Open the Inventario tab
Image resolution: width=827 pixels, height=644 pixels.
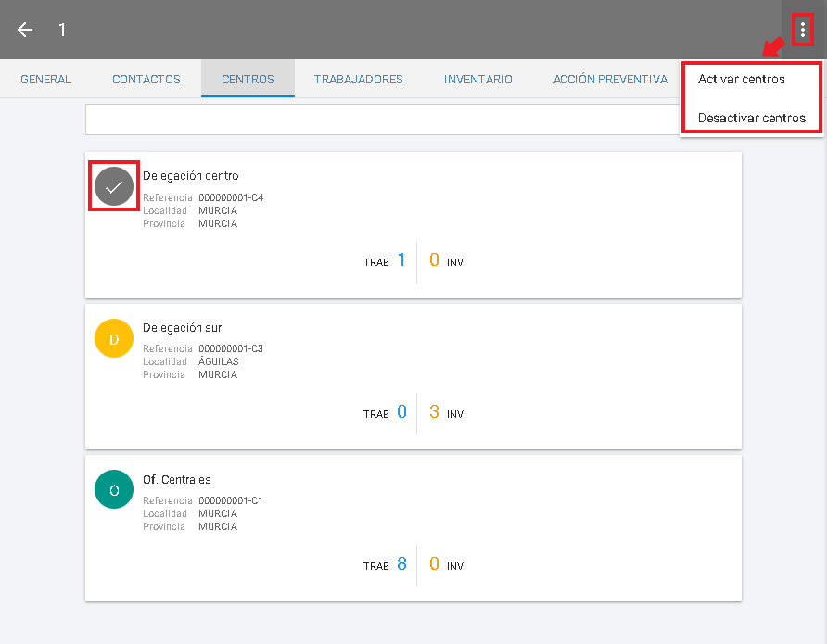click(477, 80)
